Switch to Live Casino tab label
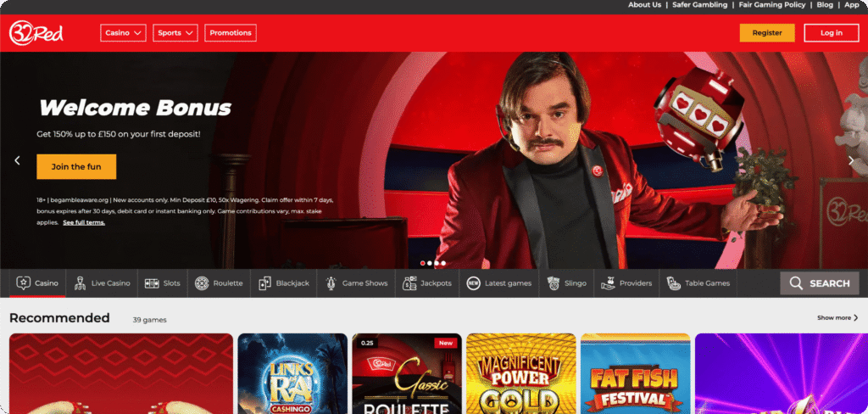 (111, 283)
